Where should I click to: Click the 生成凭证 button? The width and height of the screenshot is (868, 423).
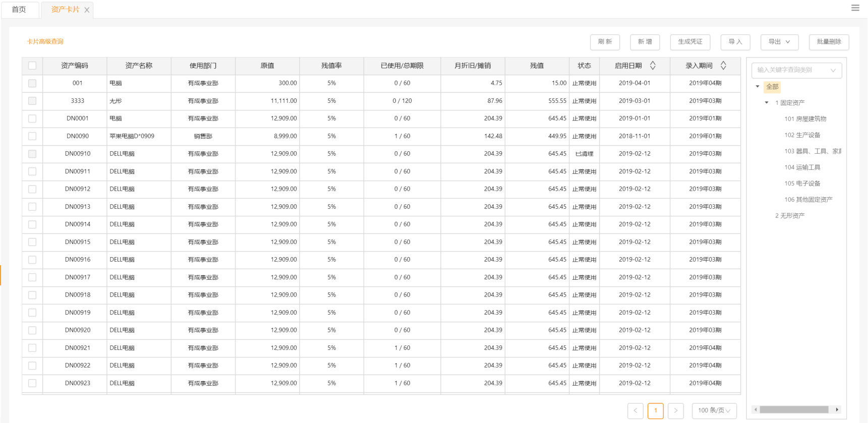coord(690,42)
